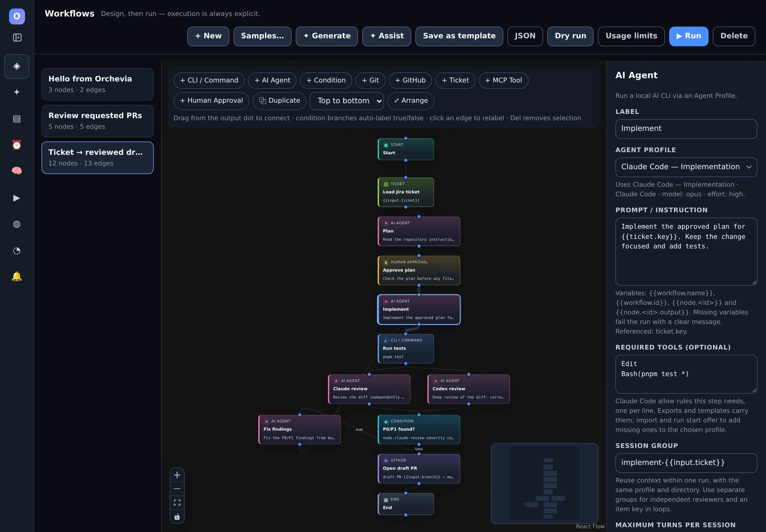Open the pie chart usage icon
Viewport: 766px width, 532px height.
click(x=17, y=251)
